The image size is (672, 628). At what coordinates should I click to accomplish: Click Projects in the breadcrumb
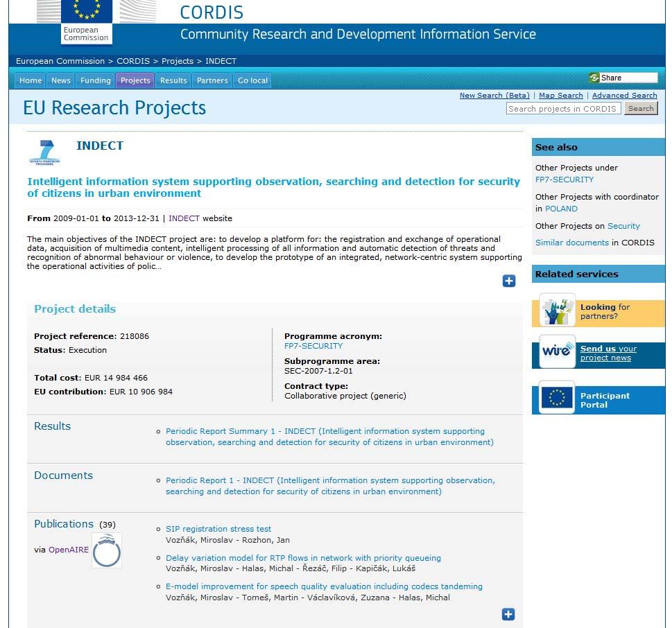point(178,61)
